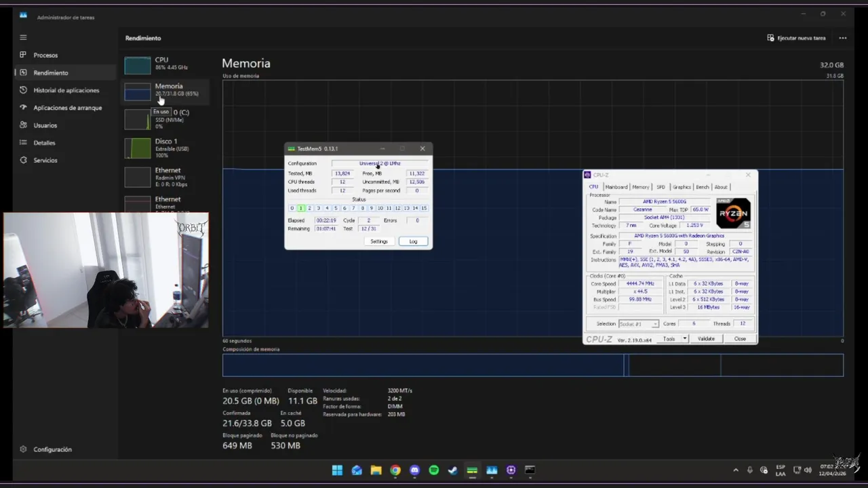Click the AMD Ryzen 5 5600G name field

coord(663,202)
